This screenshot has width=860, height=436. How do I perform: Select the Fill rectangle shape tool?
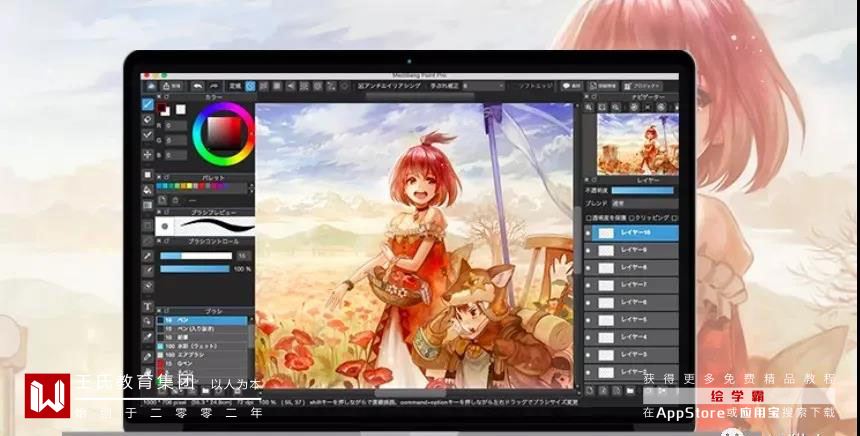(148, 174)
